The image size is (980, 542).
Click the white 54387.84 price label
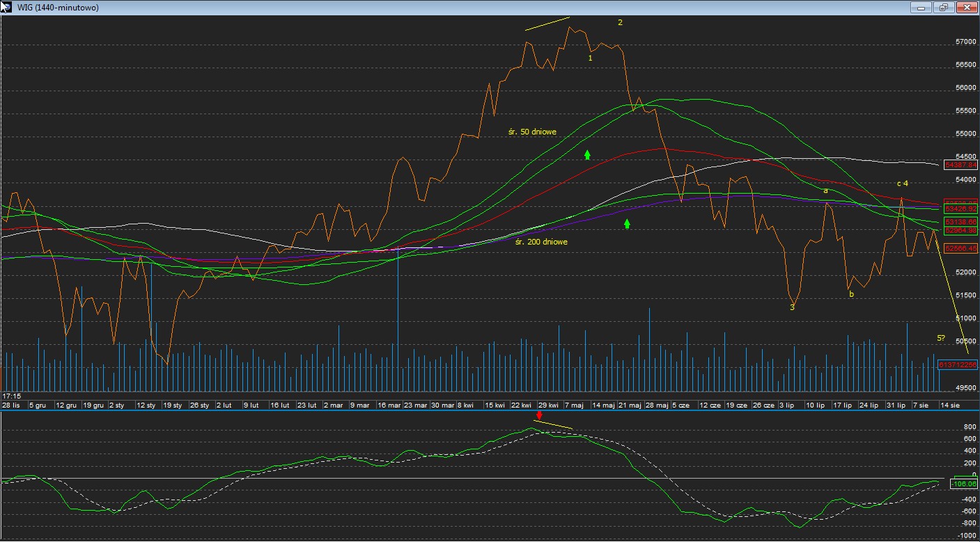pos(960,165)
